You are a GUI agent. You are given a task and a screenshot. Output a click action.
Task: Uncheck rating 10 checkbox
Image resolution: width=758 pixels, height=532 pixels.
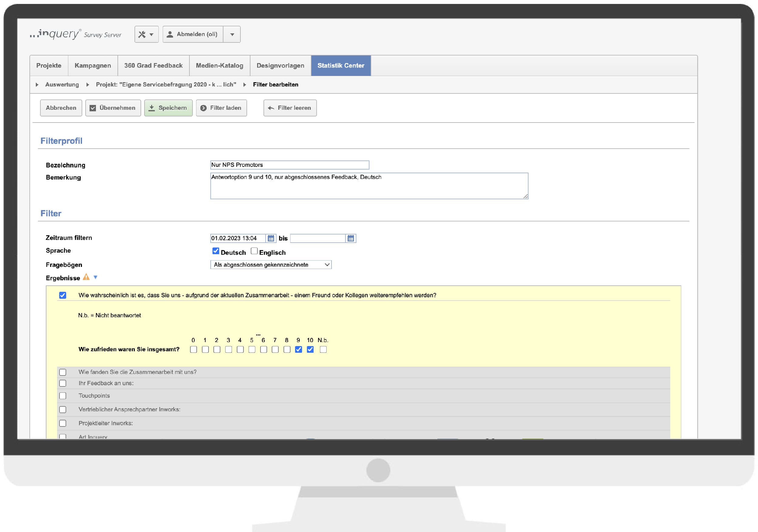tap(310, 349)
